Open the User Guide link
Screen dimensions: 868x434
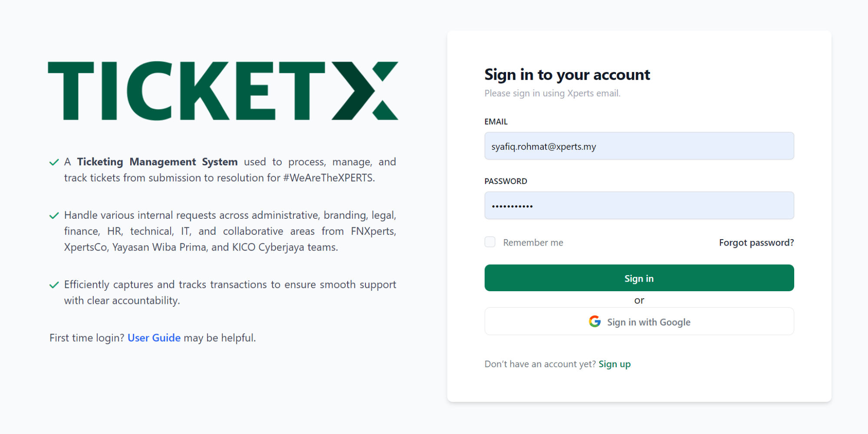click(154, 338)
